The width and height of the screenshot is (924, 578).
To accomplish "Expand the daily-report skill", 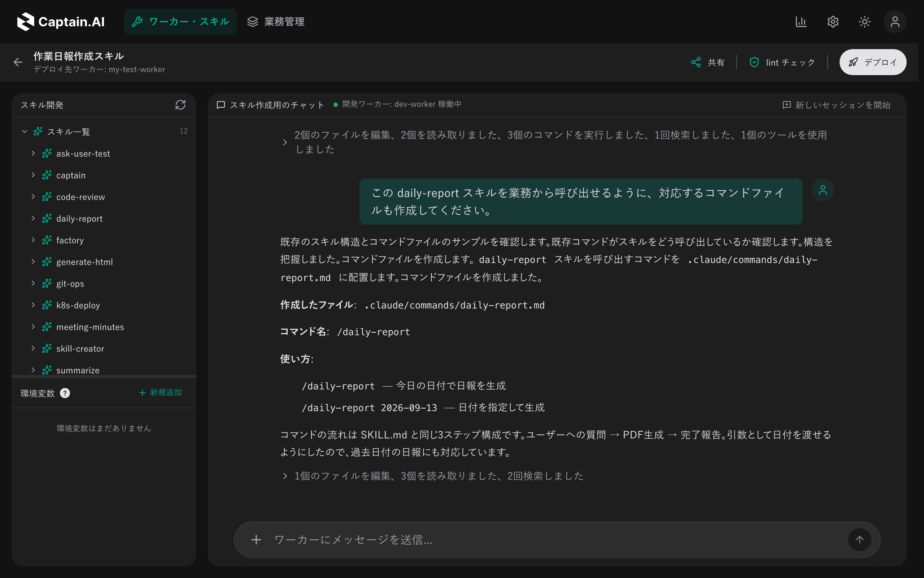I will (33, 218).
